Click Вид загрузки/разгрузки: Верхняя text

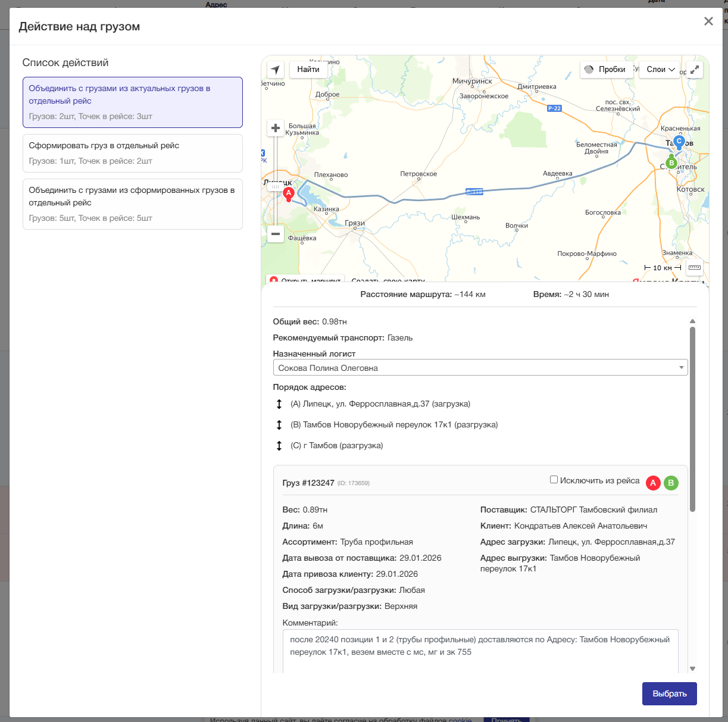(x=350, y=606)
